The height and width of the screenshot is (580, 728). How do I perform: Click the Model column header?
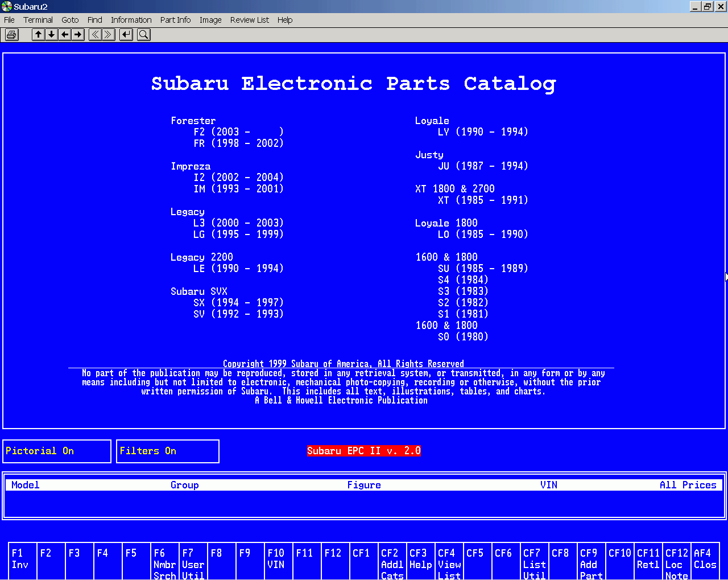pos(26,485)
